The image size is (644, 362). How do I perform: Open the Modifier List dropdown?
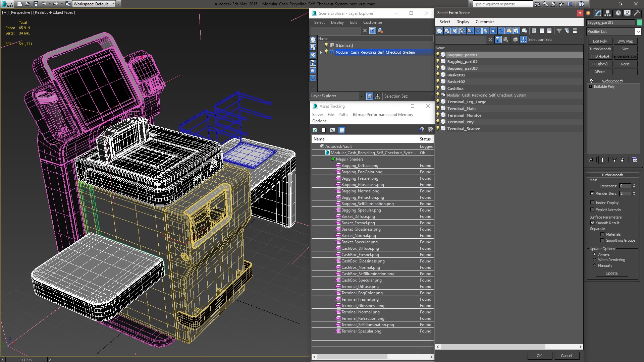(638, 32)
